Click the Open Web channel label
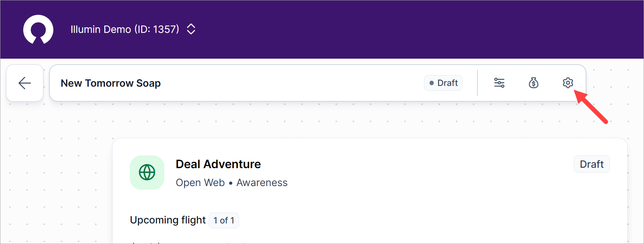644x244 pixels. point(200,183)
